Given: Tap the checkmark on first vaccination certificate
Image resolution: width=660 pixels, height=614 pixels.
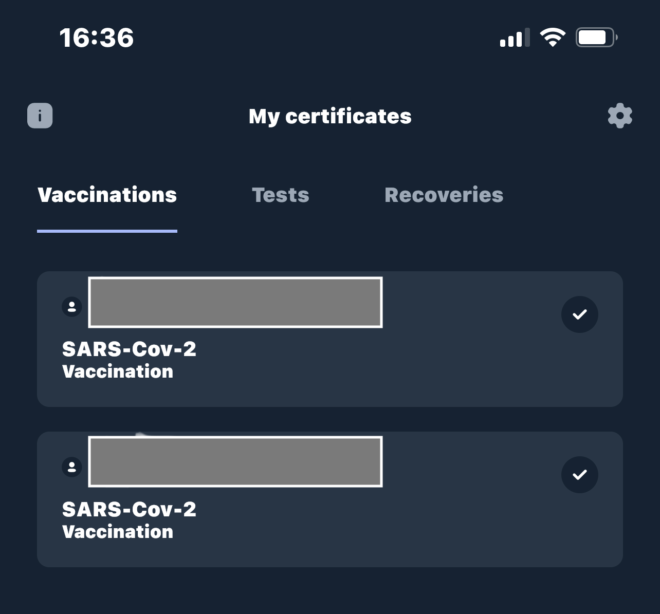Looking at the screenshot, I should (x=580, y=314).
